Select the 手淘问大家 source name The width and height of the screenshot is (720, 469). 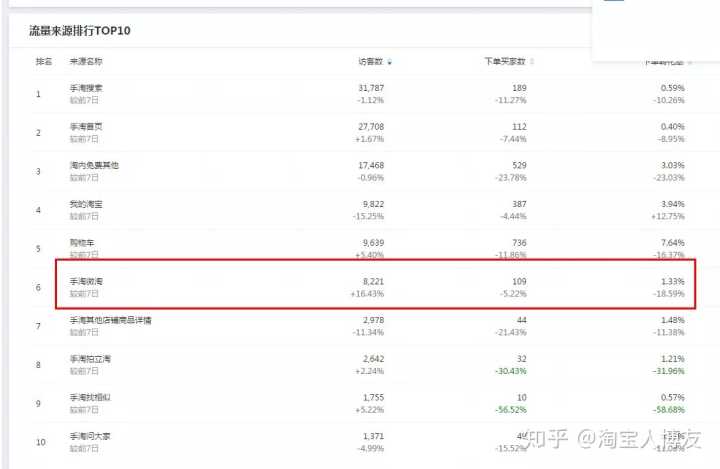[90, 436]
